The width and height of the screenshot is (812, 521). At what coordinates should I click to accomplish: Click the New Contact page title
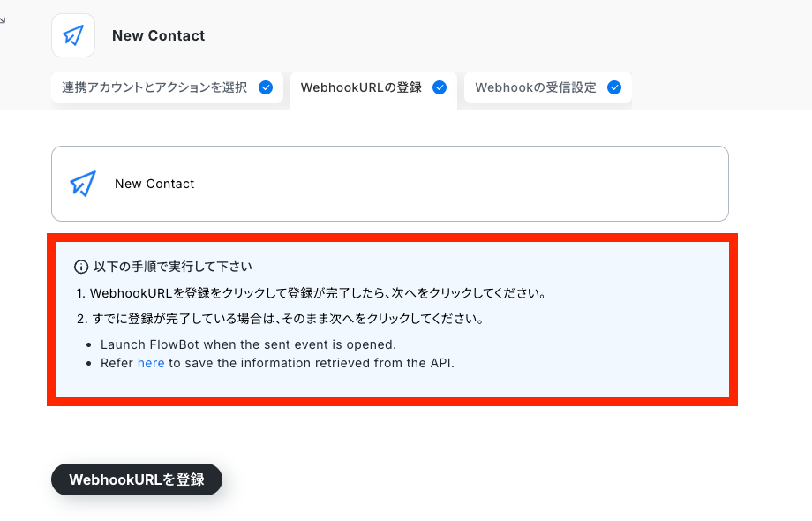pyautogui.click(x=159, y=35)
